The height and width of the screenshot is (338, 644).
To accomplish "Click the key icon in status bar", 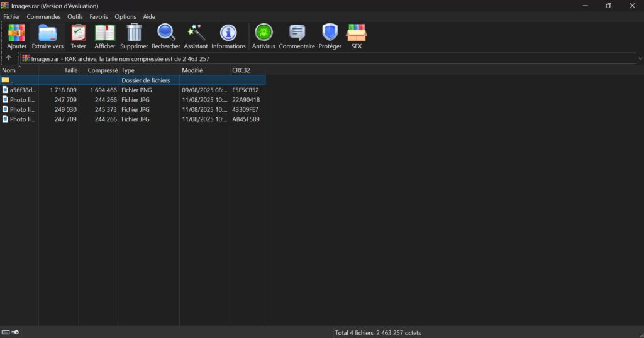I will click(x=15, y=332).
